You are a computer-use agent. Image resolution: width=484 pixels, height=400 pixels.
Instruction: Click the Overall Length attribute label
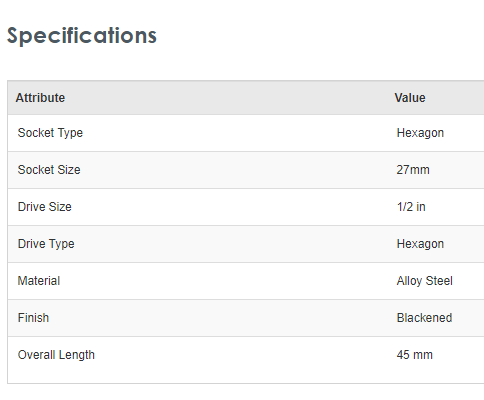(56, 355)
